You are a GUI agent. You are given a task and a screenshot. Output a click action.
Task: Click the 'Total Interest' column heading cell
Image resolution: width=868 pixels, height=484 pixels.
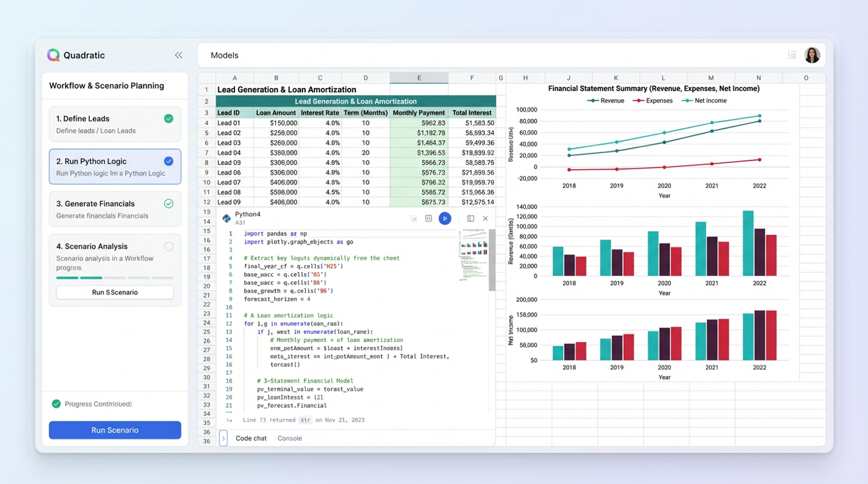click(x=472, y=113)
